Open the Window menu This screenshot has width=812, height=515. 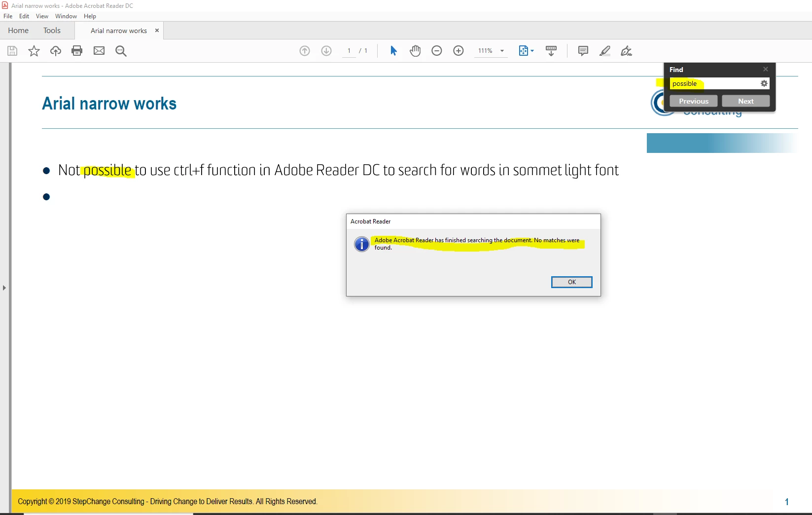pos(66,16)
